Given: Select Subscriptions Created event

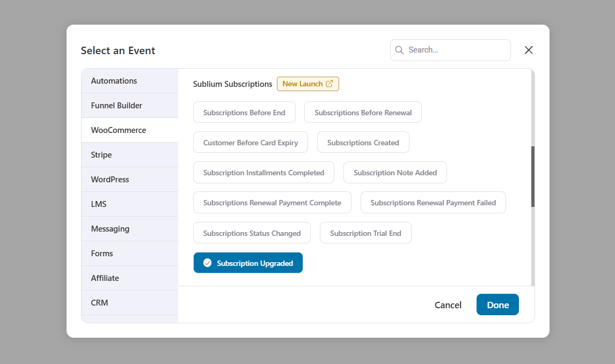Looking at the screenshot, I should coord(363,143).
